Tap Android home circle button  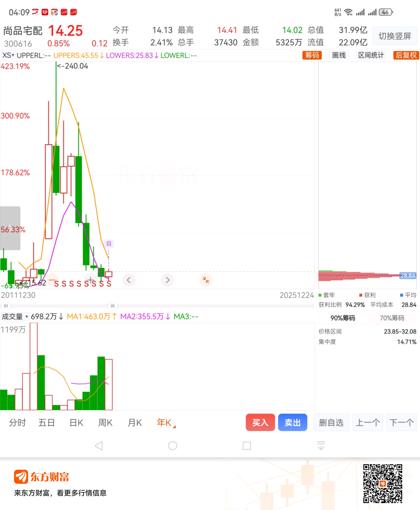(x=172, y=446)
